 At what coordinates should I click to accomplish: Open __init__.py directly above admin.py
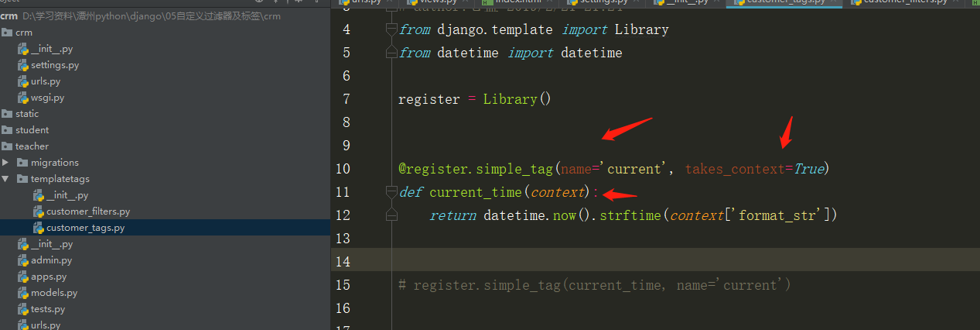click(52, 244)
